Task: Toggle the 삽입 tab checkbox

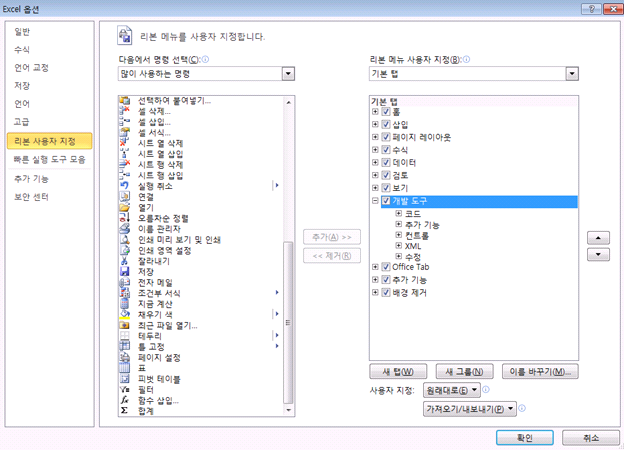Action: click(x=386, y=125)
